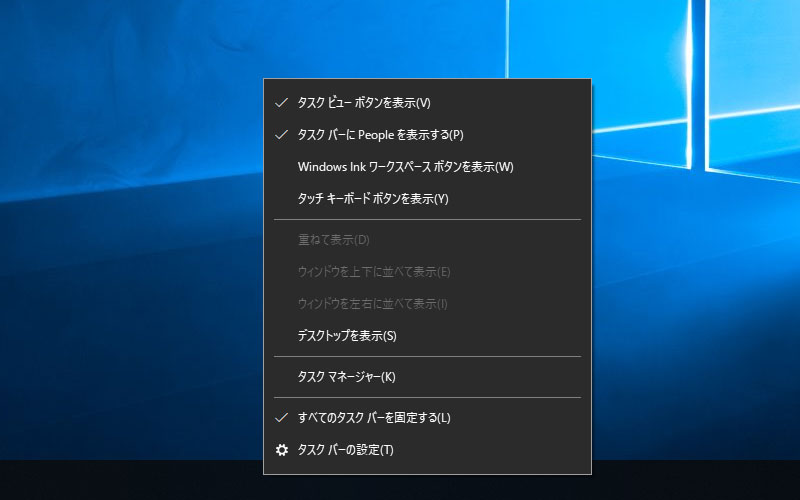Click the checkmark beside タスク ビュー ボタンを表示
800x500 pixels.
282,103
